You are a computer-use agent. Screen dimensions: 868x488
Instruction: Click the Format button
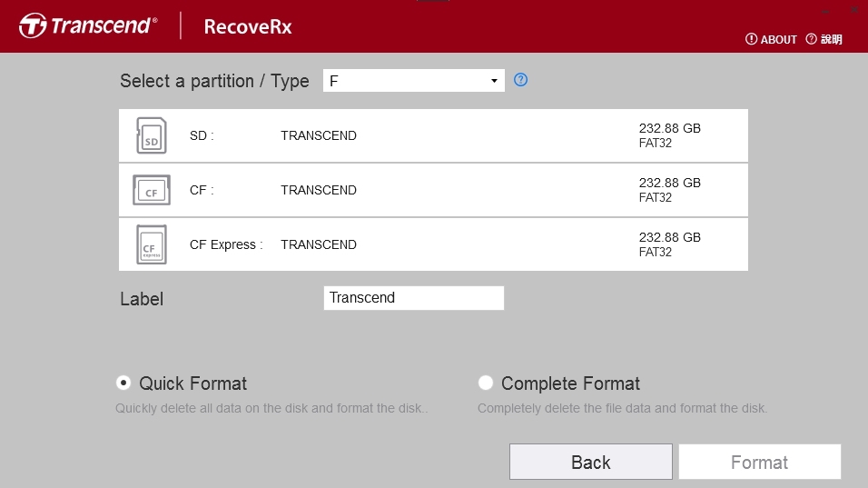pyautogui.click(x=759, y=462)
